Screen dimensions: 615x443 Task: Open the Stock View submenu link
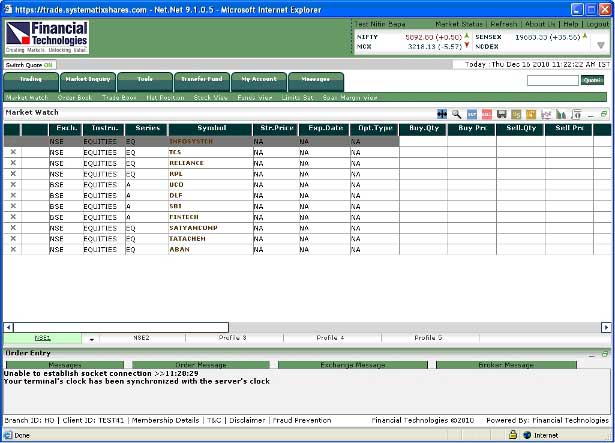point(211,97)
